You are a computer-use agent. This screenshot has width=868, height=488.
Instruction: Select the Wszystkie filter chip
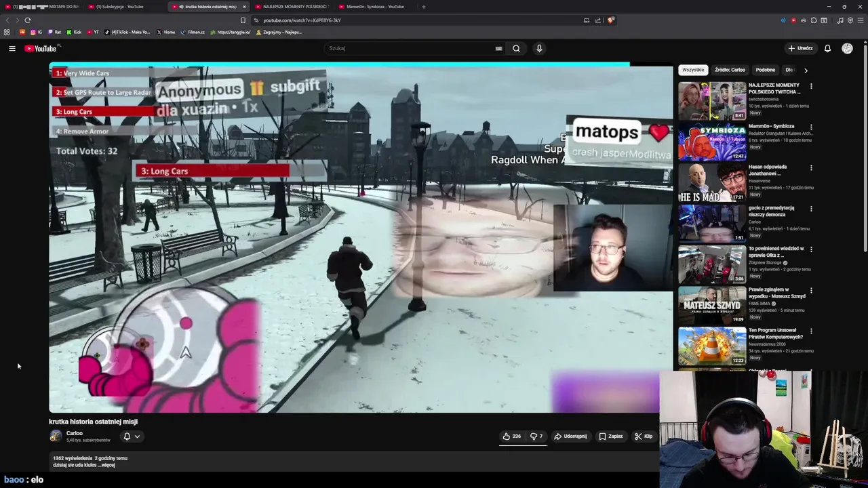click(x=693, y=70)
